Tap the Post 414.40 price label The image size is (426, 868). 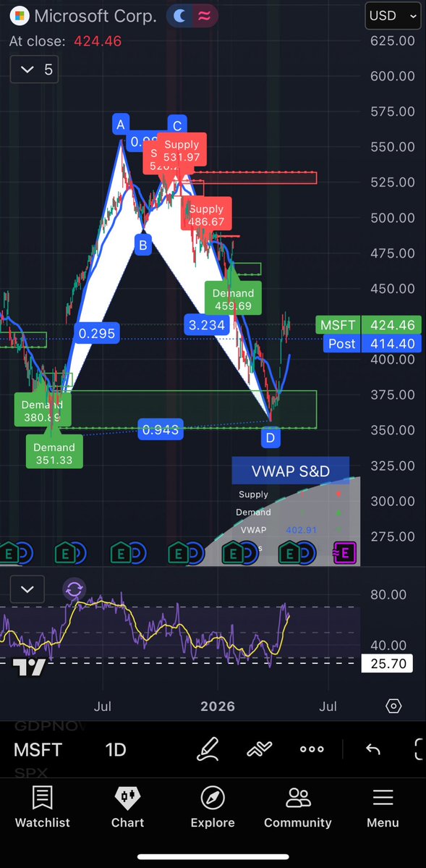pyautogui.click(x=372, y=343)
